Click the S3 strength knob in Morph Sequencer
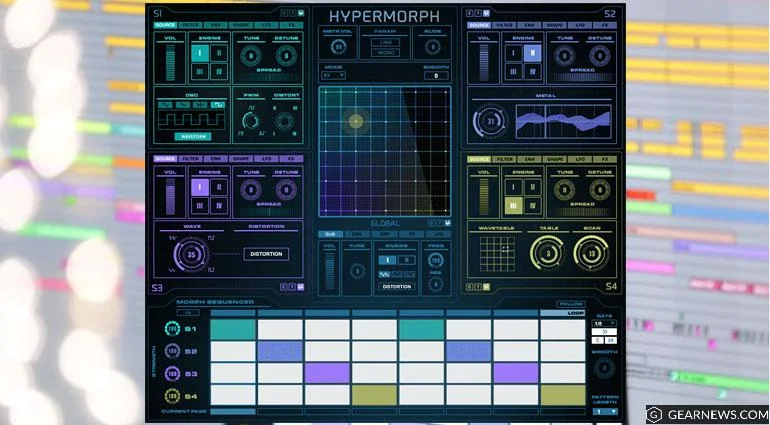Viewport: 770px width, 425px height. pyautogui.click(x=172, y=373)
